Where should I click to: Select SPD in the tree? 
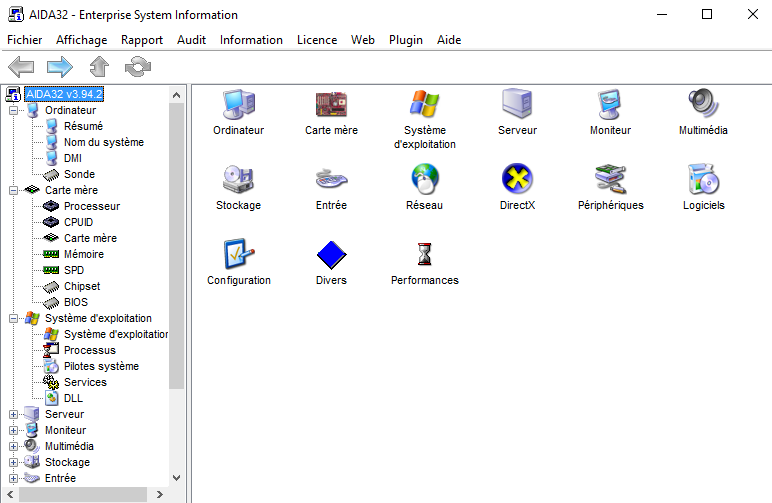(74, 270)
